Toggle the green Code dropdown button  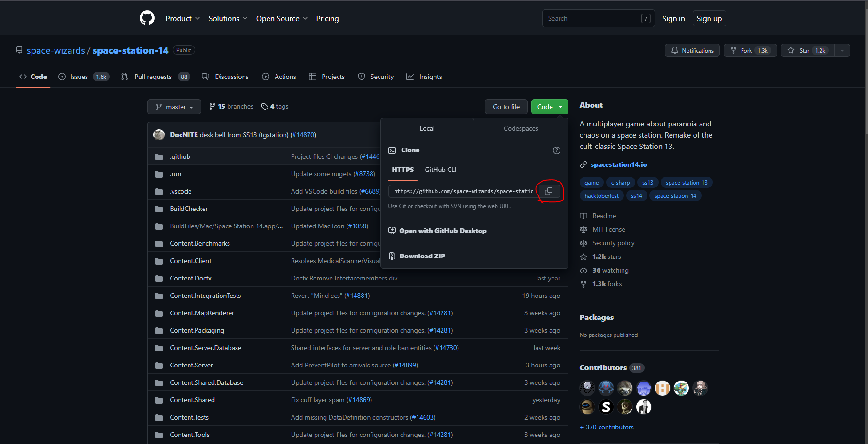tap(549, 107)
